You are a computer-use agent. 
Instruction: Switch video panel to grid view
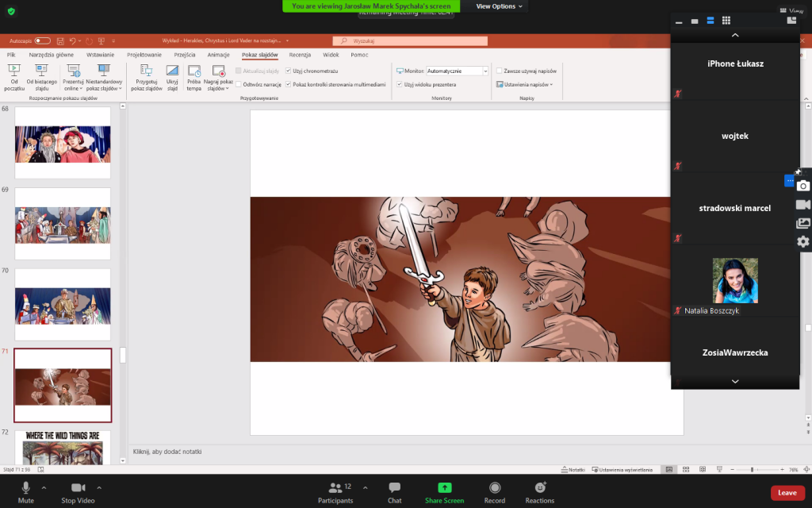pyautogui.click(x=726, y=21)
